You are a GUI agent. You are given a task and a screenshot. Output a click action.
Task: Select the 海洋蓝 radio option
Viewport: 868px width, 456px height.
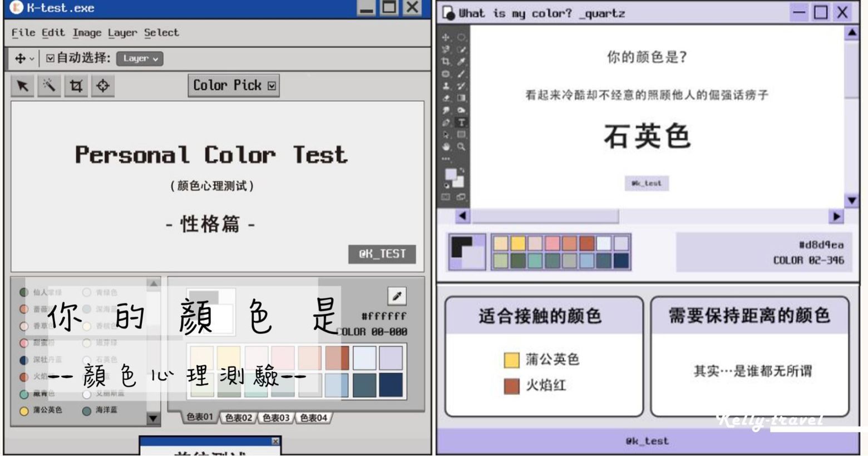click(87, 411)
